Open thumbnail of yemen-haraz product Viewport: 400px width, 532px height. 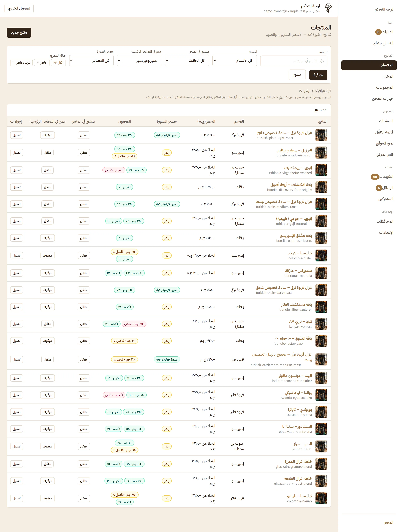tap(321, 446)
